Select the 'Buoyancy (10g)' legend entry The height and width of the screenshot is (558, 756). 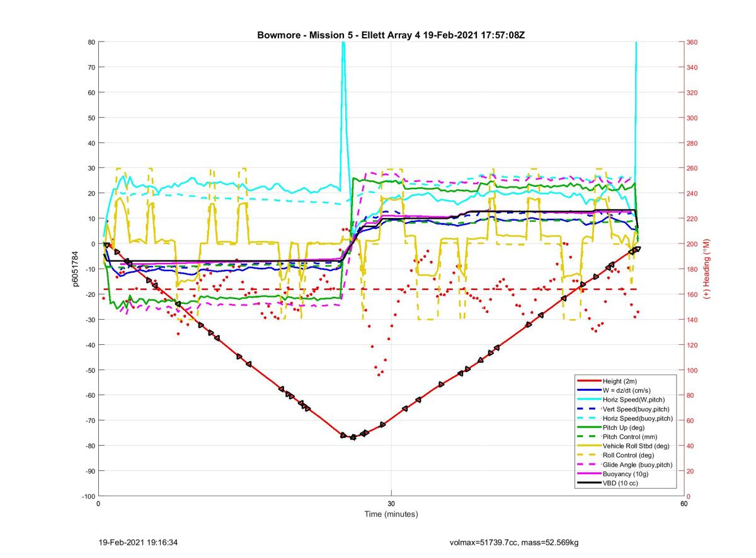click(x=625, y=474)
